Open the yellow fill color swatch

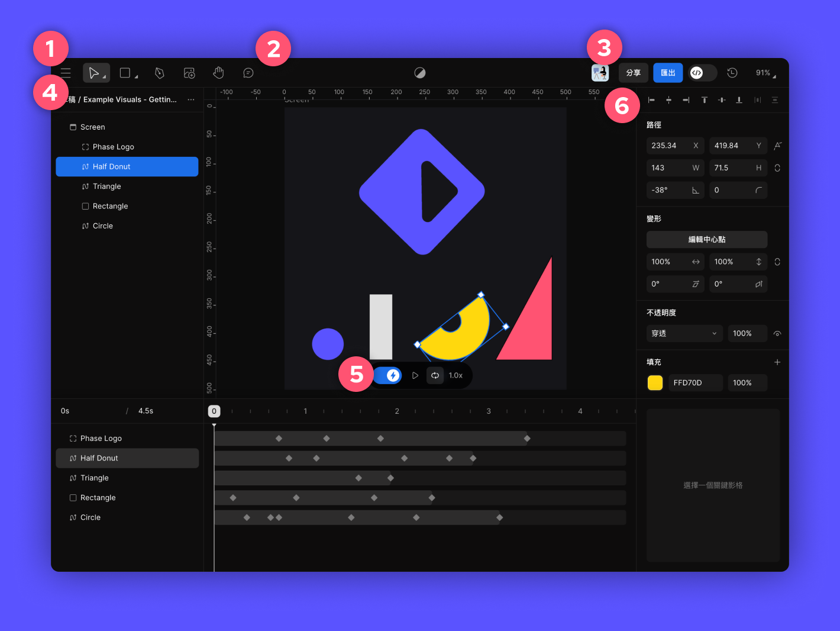pyautogui.click(x=655, y=383)
